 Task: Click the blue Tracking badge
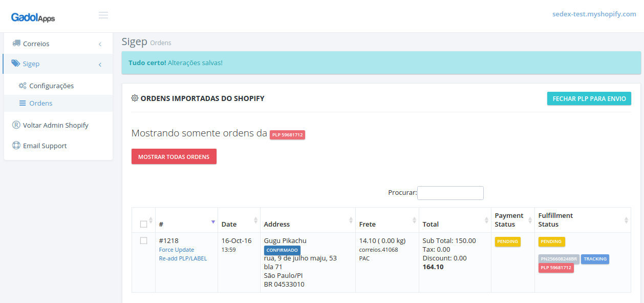click(595, 259)
